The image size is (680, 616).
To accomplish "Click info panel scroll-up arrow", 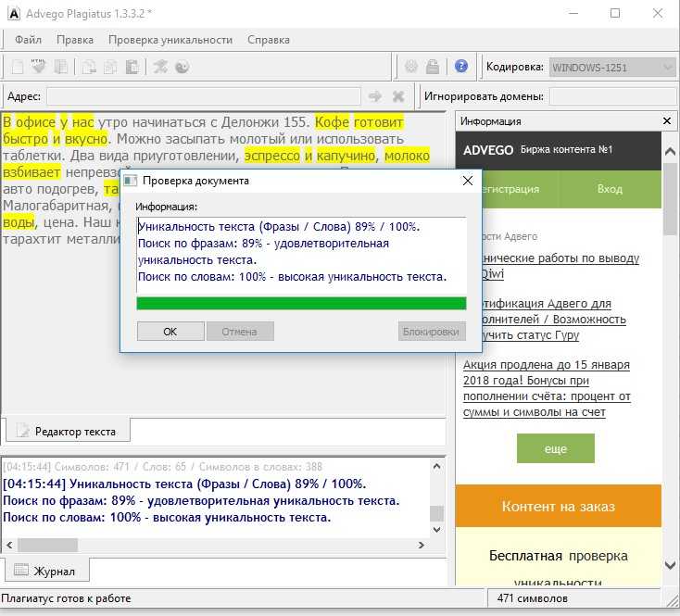I will point(670,151).
